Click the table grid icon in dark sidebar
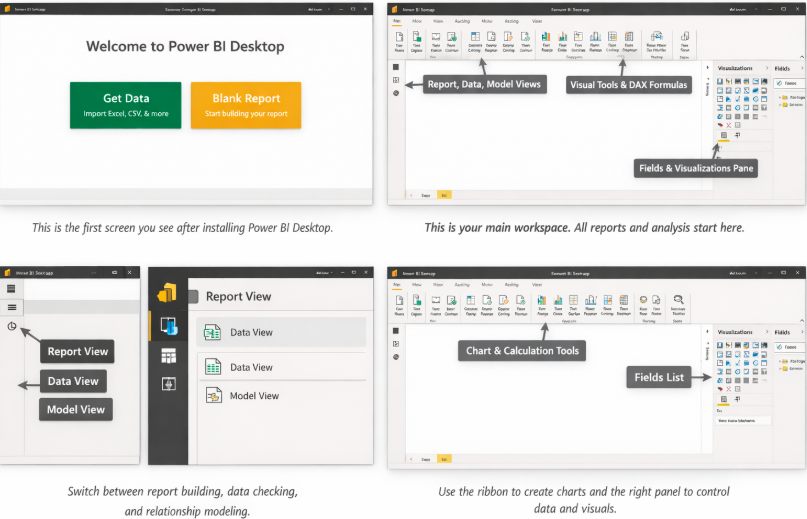Viewport: 807px width, 519px height. pos(167,355)
